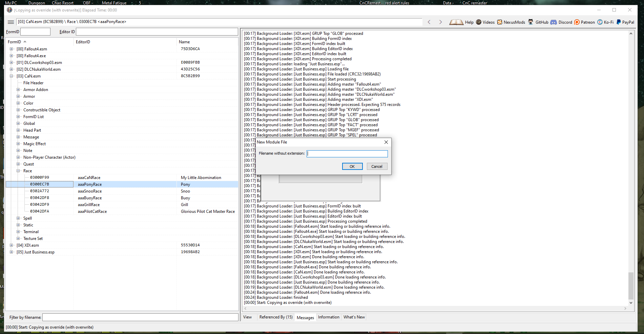Viewport: 644px width, 334px height.
Task: Collapse the Race group
Action: [18, 171]
